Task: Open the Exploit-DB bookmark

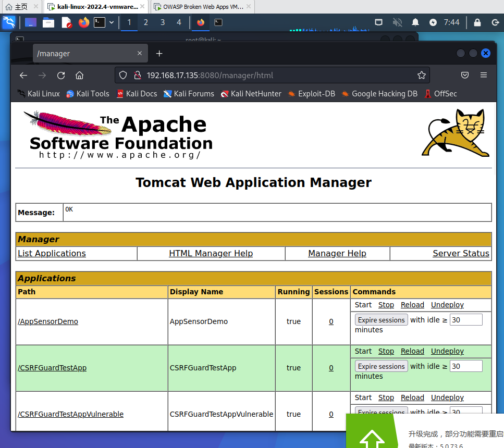Action: click(x=311, y=94)
